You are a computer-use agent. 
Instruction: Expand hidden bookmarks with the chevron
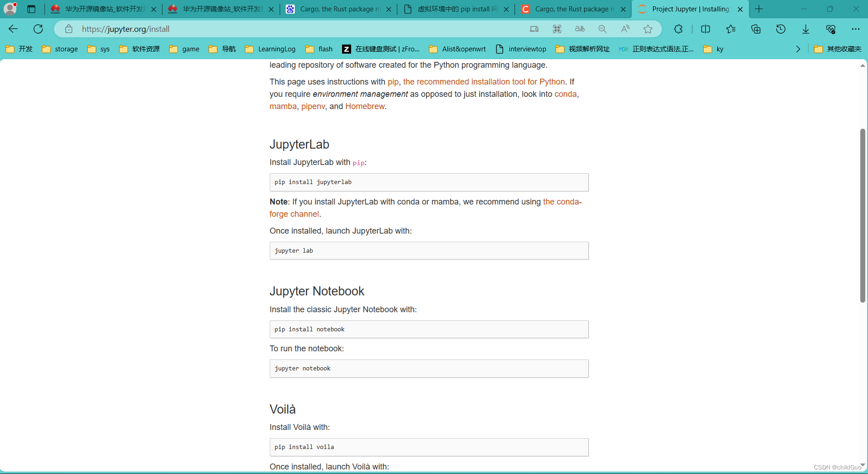click(799, 49)
